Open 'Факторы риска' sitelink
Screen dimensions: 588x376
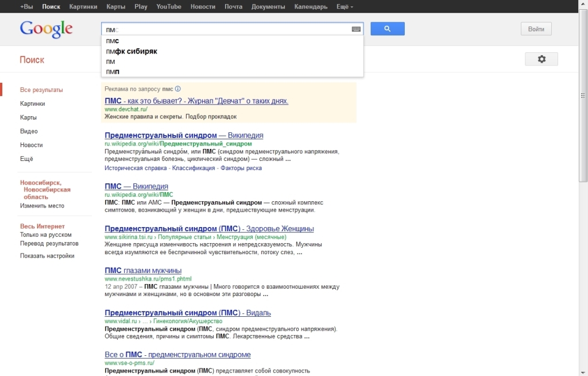pyautogui.click(x=241, y=168)
